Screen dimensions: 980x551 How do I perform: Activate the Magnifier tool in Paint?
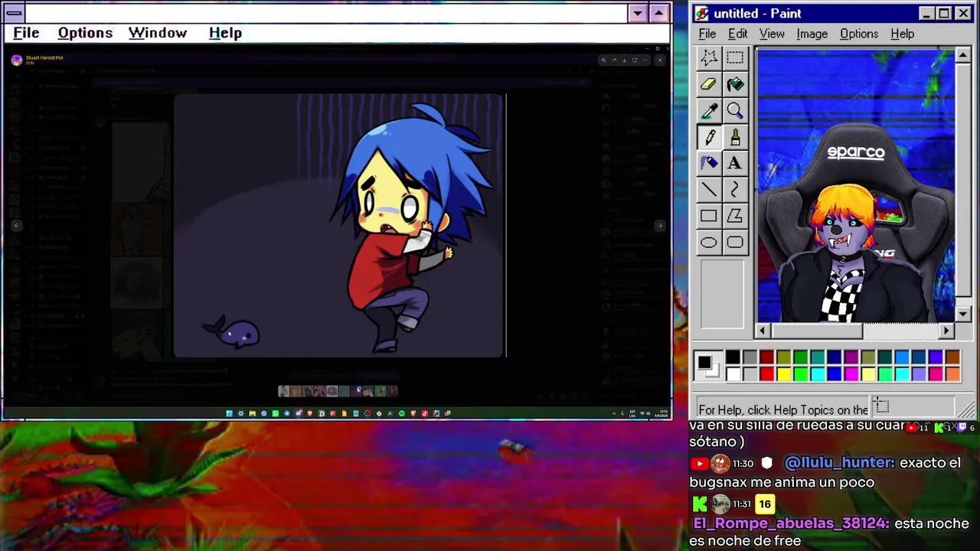(735, 111)
